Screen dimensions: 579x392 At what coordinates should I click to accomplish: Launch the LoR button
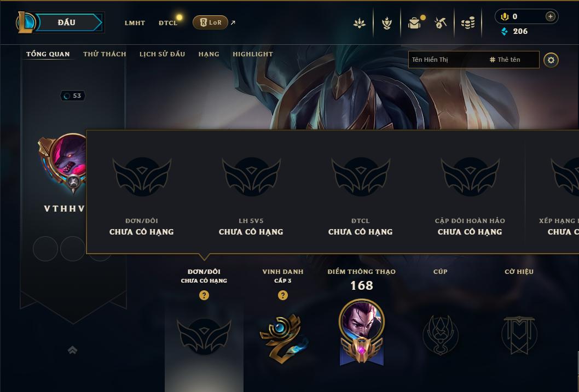[x=210, y=22]
